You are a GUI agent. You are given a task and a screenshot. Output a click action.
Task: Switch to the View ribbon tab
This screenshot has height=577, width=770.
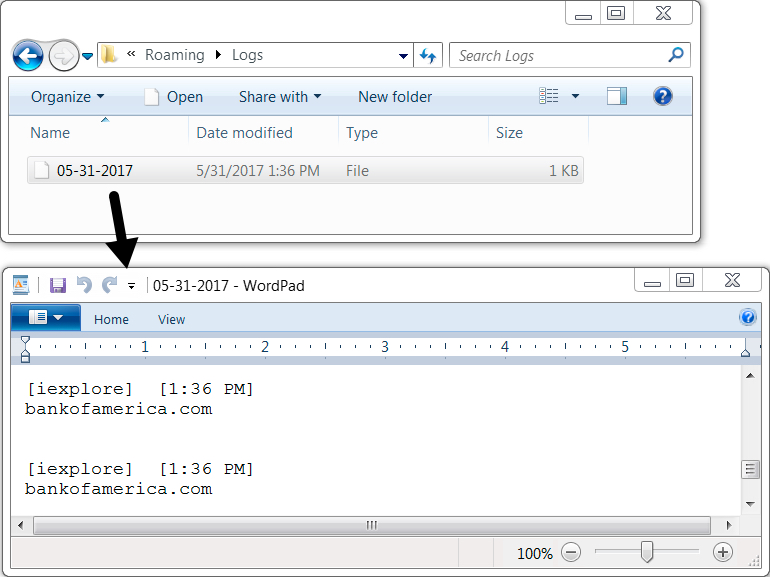pyautogui.click(x=171, y=320)
